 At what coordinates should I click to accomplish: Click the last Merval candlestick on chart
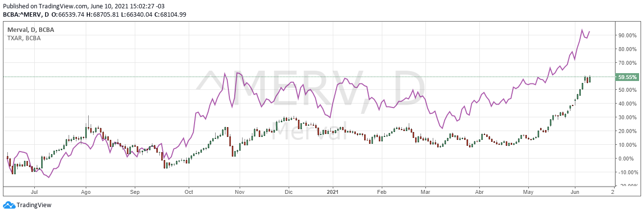[x=590, y=79]
